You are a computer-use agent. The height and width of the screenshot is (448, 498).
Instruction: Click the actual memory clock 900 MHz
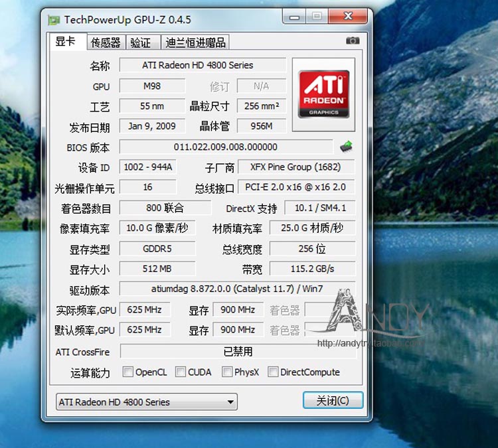tap(238, 309)
